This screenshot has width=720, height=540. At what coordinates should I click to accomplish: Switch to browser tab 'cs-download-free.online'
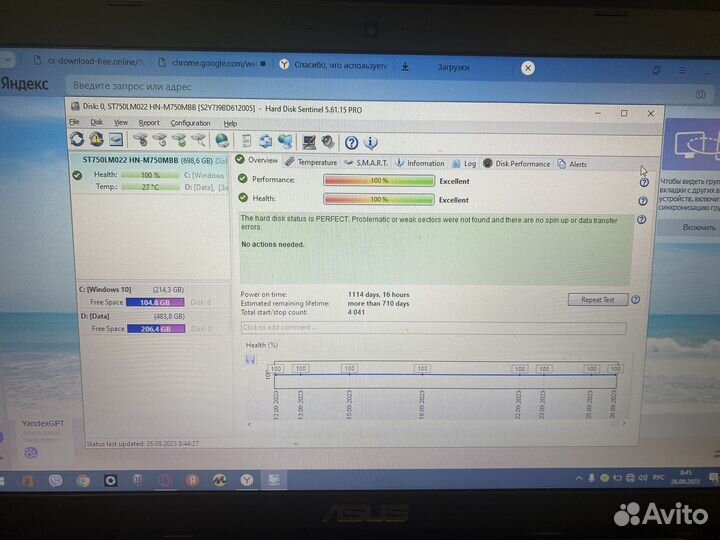[90, 61]
